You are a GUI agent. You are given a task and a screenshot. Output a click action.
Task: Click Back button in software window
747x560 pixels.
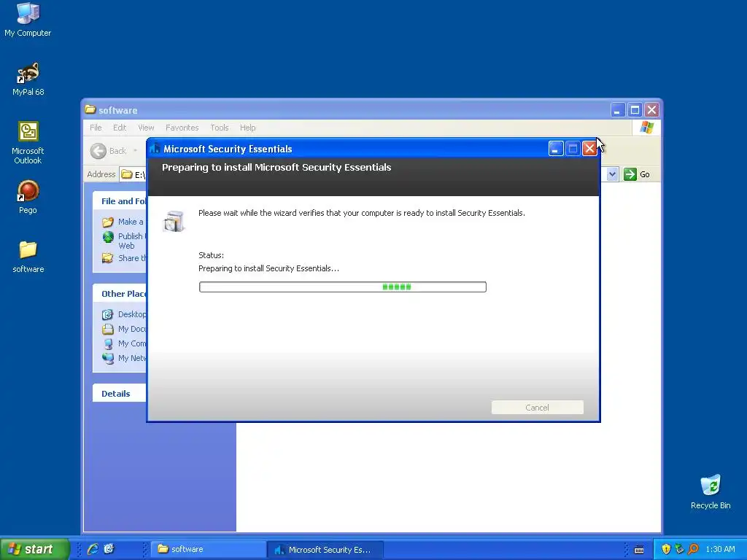(x=109, y=151)
